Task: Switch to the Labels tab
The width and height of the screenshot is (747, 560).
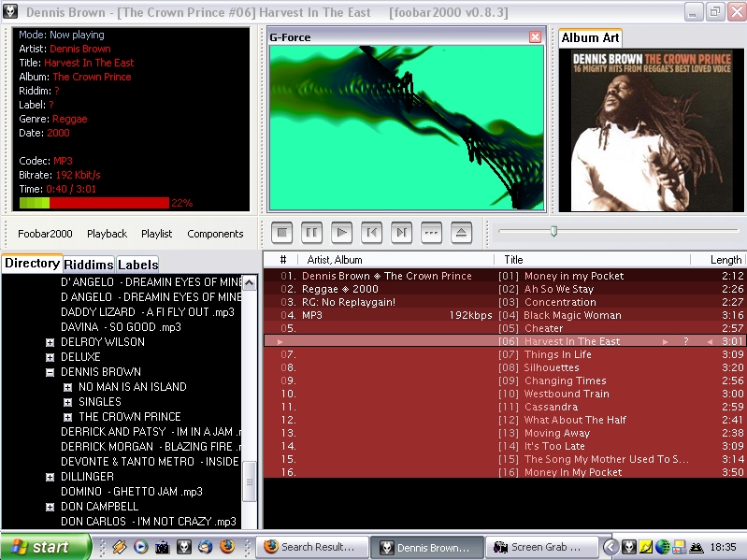Action: [137, 265]
